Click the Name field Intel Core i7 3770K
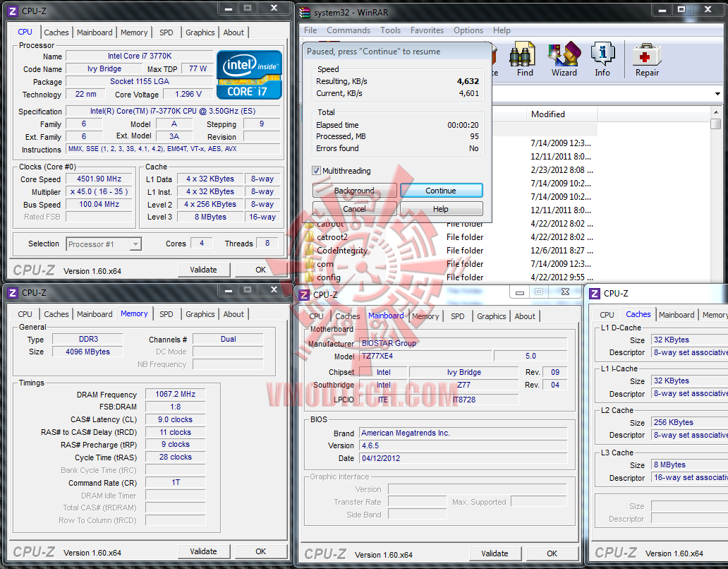The width and height of the screenshot is (728, 569). coord(139,56)
